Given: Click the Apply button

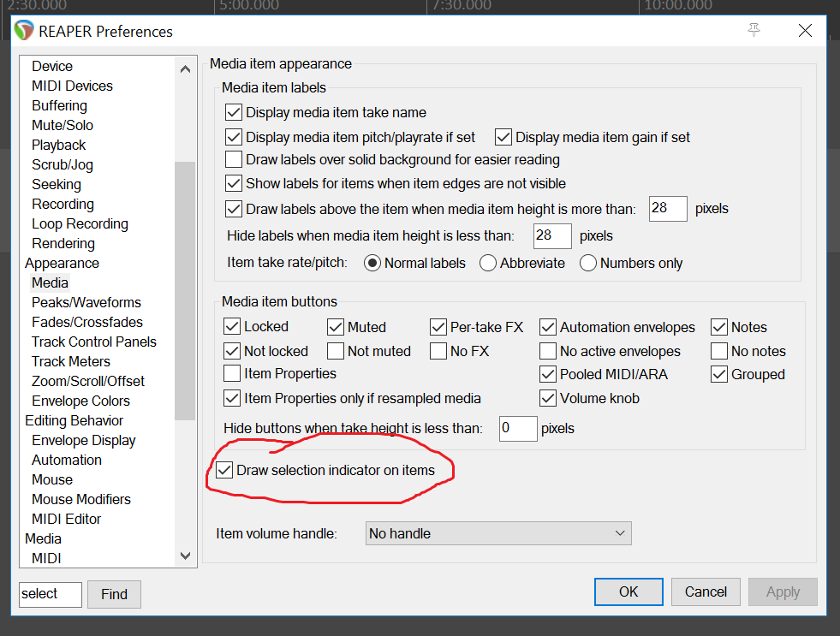Looking at the screenshot, I should pos(783,591).
